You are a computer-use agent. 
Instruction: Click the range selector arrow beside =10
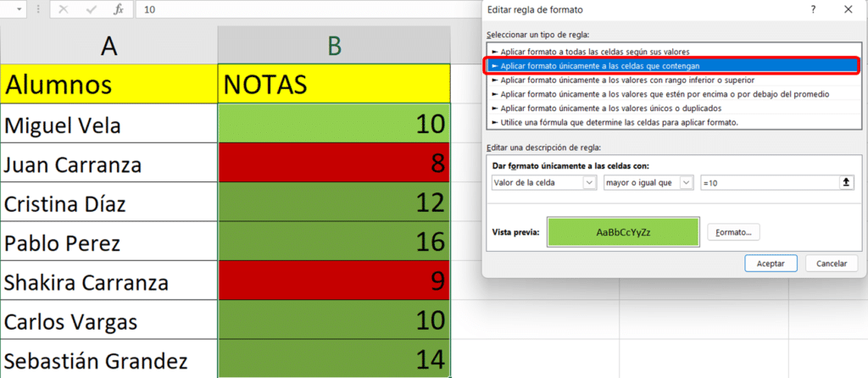tap(846, 182)
